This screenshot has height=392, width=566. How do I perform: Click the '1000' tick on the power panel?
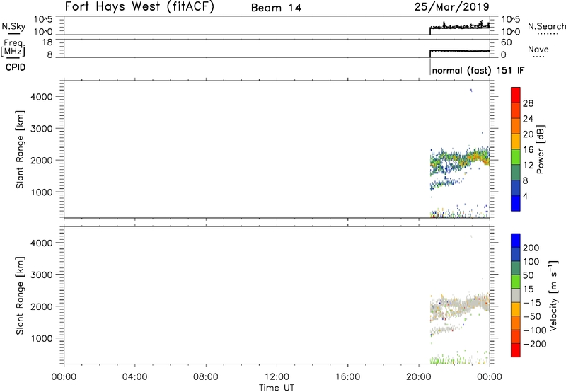point(42,192)
